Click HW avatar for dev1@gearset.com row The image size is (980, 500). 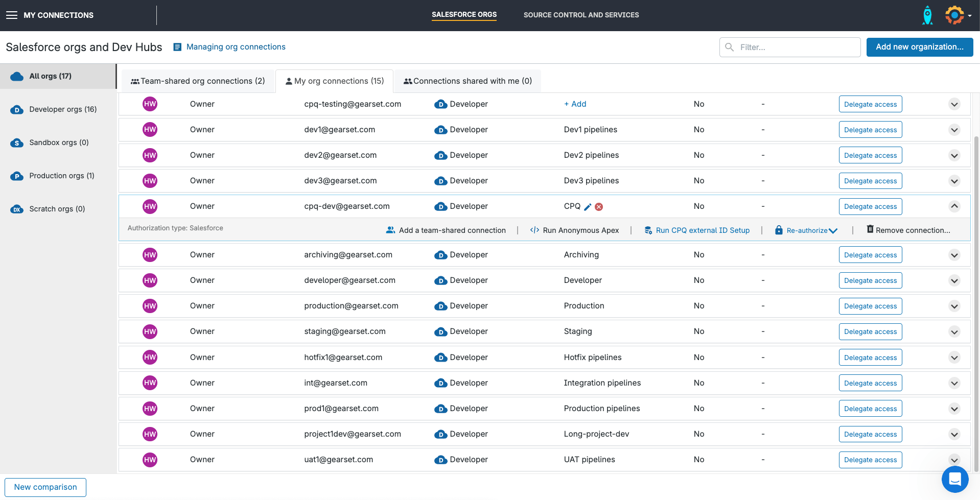point(150,130)
